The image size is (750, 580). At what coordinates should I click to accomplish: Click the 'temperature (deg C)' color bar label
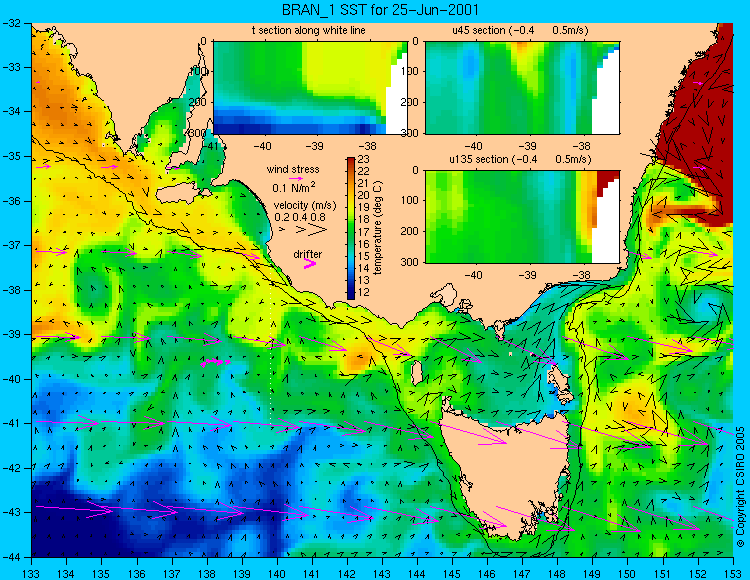point(378,228)
